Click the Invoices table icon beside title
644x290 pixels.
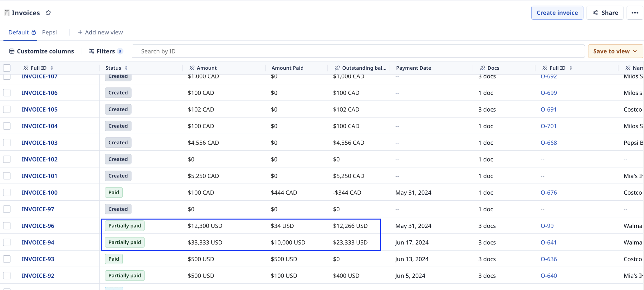coord(7,13)
